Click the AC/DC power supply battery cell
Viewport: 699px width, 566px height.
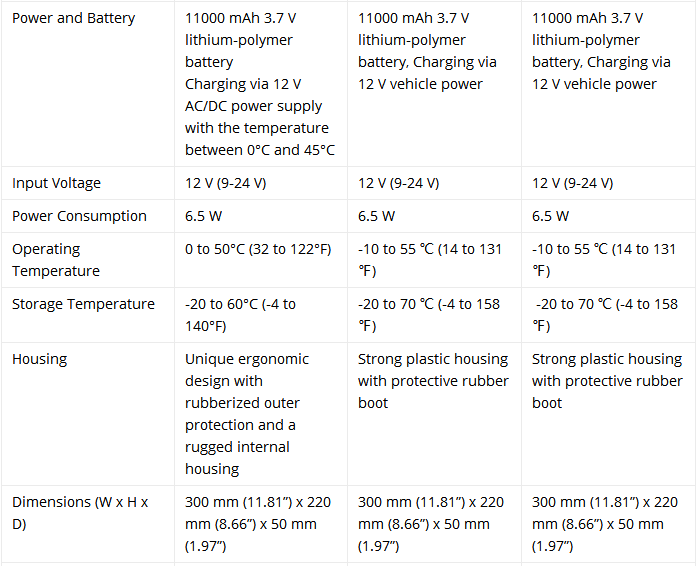coord(260,84)
